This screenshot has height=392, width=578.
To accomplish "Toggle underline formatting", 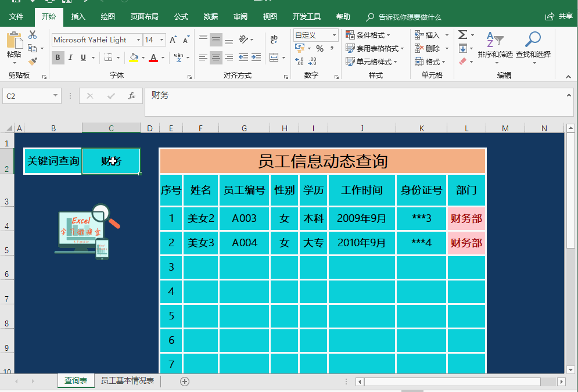I will [82, 57].
